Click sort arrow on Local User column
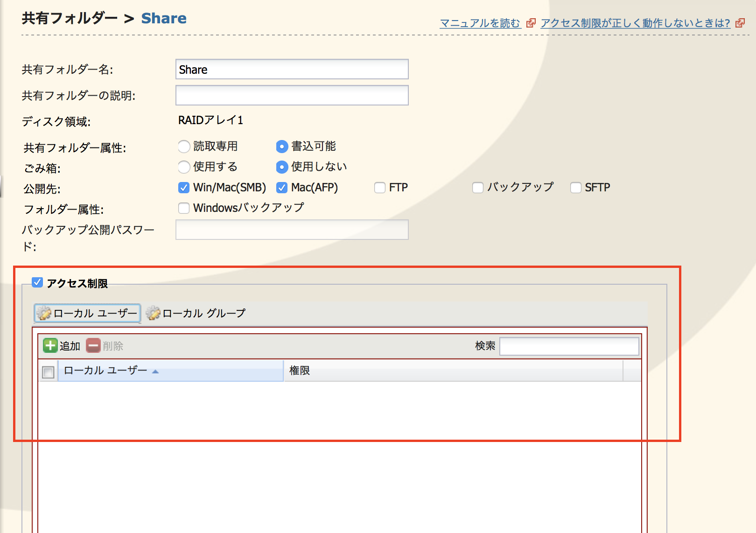Screen dimensions: 756x533 [155, 372]
